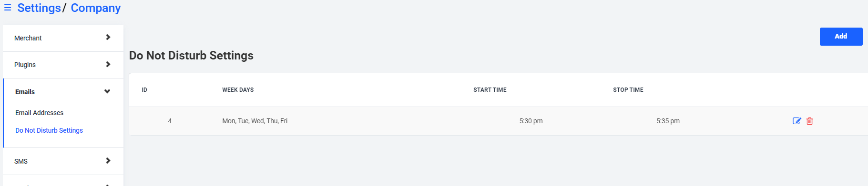Expand the Plugins section chevron
The height and width of the screenshot is (186, 868).
tap(108, 65)
